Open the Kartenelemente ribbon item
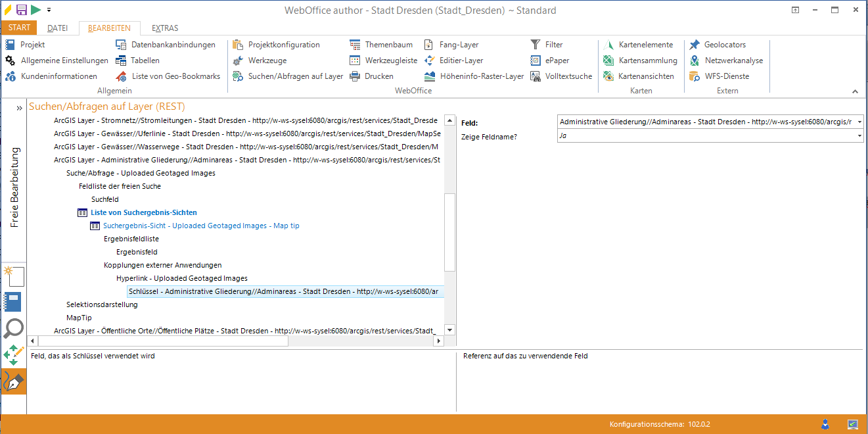This screenshot has width=868, height=434. [608, 45]
